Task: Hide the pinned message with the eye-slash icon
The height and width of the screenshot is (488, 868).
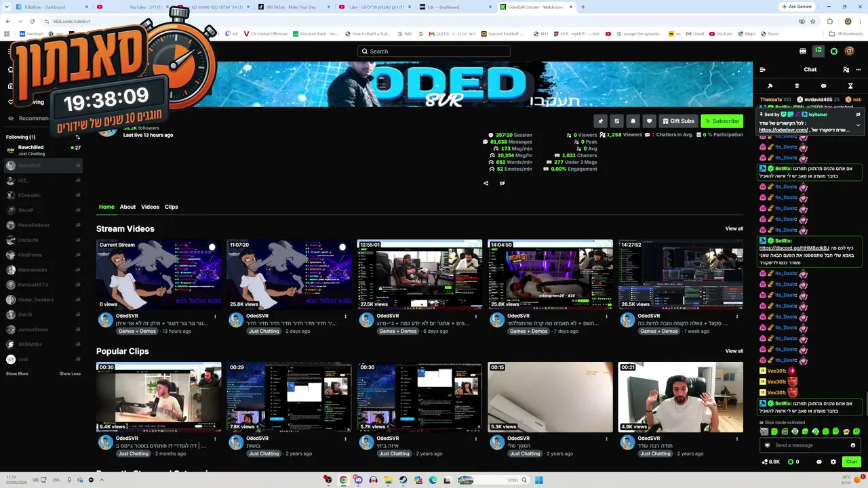Action: point(858,115)
